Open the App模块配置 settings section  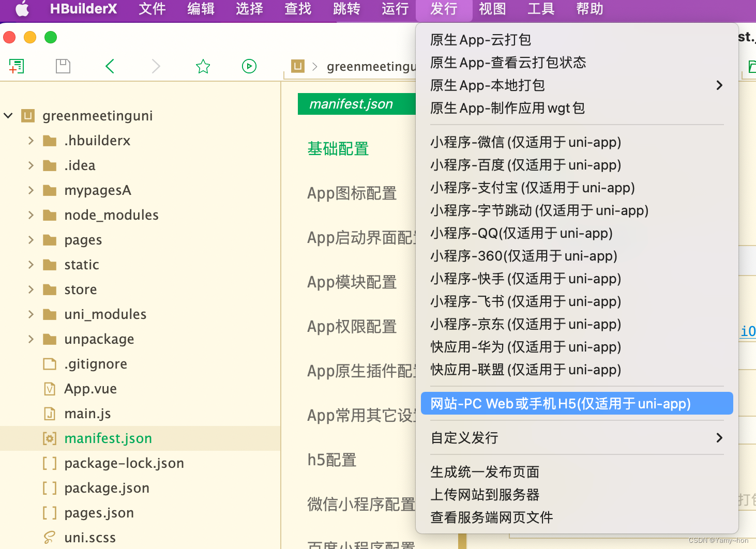click(x=352, y=282)
